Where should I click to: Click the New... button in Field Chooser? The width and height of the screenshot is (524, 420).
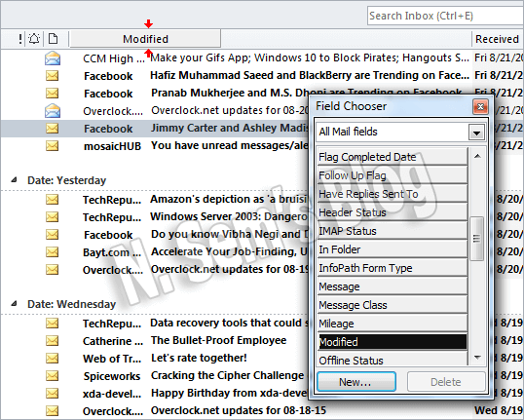tap(356, 382)
